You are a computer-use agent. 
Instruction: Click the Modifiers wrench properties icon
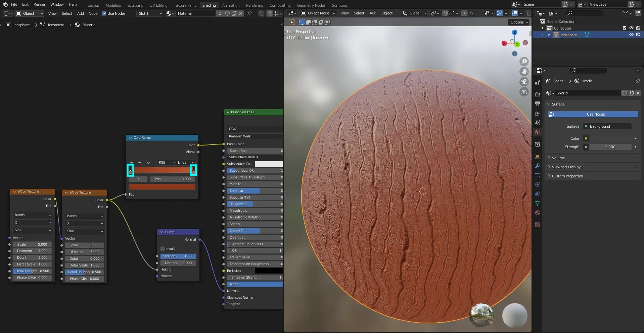click(538, 166)
